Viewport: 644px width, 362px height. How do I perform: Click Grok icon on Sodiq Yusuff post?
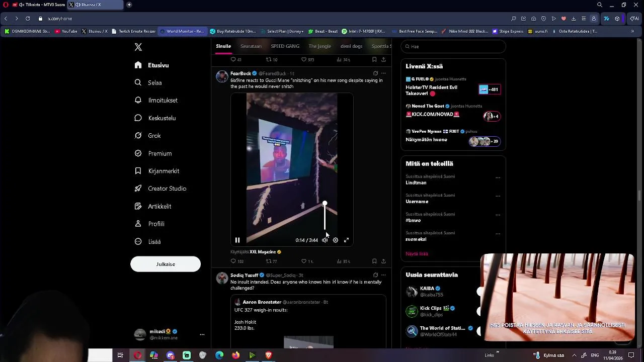click(x=375, y=275)
